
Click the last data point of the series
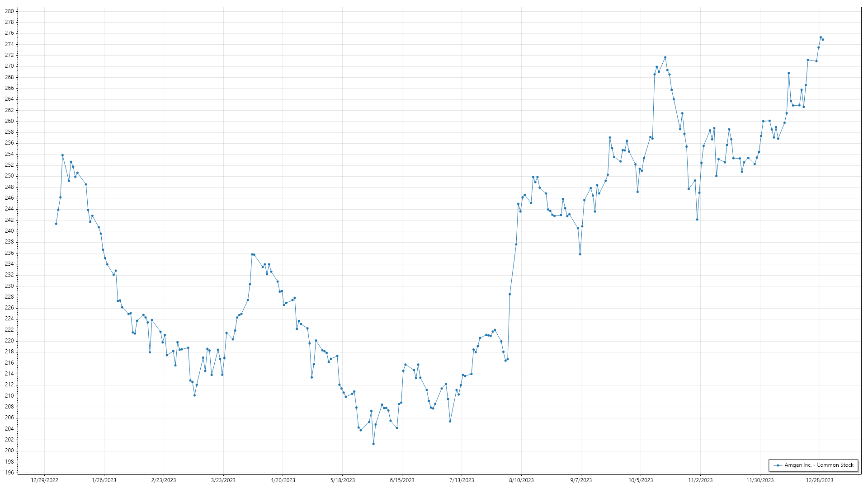click(823, 40)
